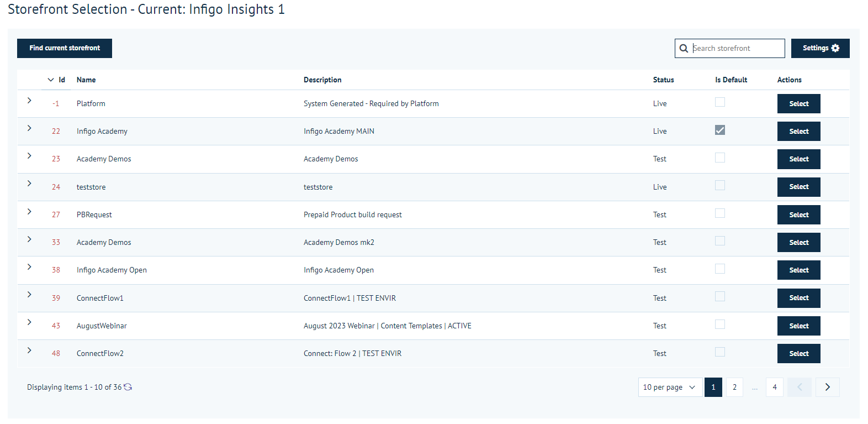868x424 pixels.
Task: Expand the AugustWebinar row
Action: coord(29,322)
